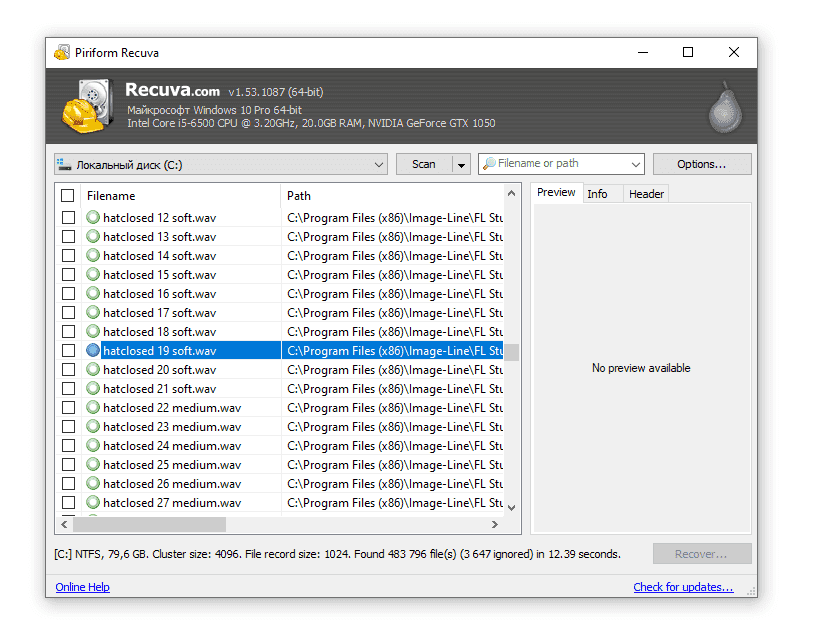
Task: Click green status icon for hatclosed 25 medium.wav
Action: click(x=93, y=464)
